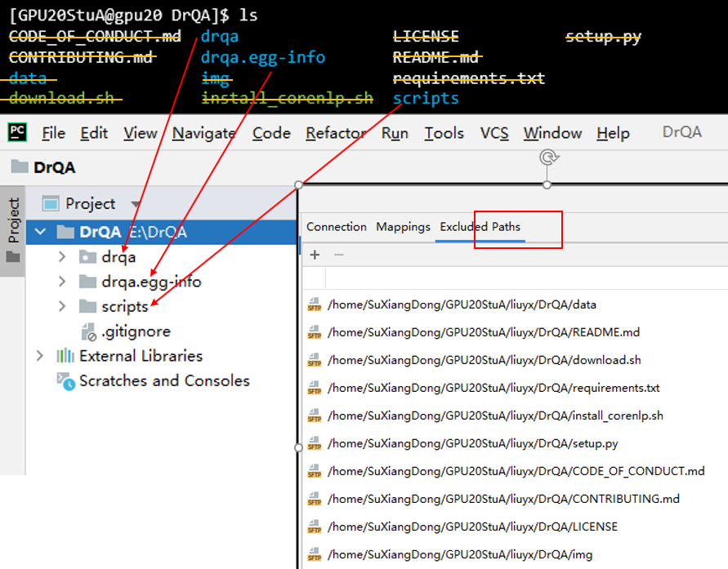The width and height of the screenshot is (728, 569).
Task: Open the Tools menu
Action: [x=444, y=134]
